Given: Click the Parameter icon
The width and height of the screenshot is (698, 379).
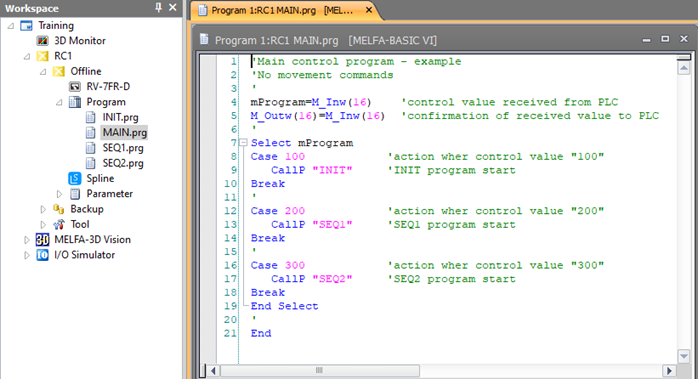Looking at the screenshot, I should [x=75, y=194].
